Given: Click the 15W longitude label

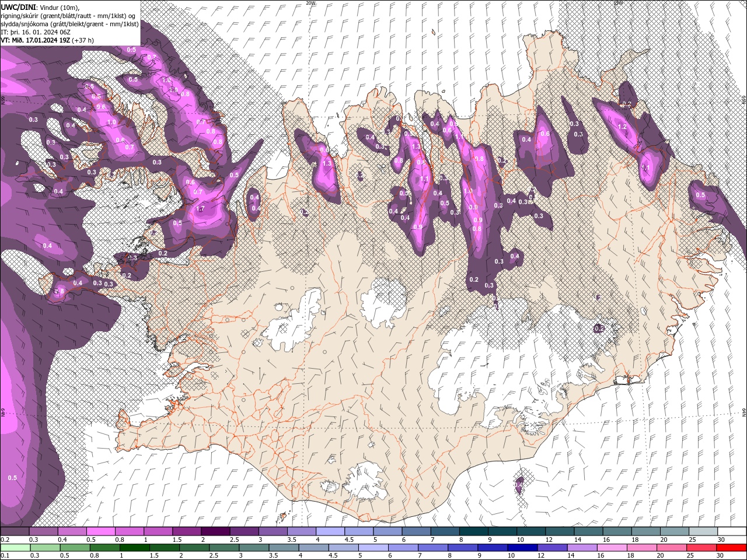Looking at the screenshot, I should pyautogui.click(x=618, y=3).
